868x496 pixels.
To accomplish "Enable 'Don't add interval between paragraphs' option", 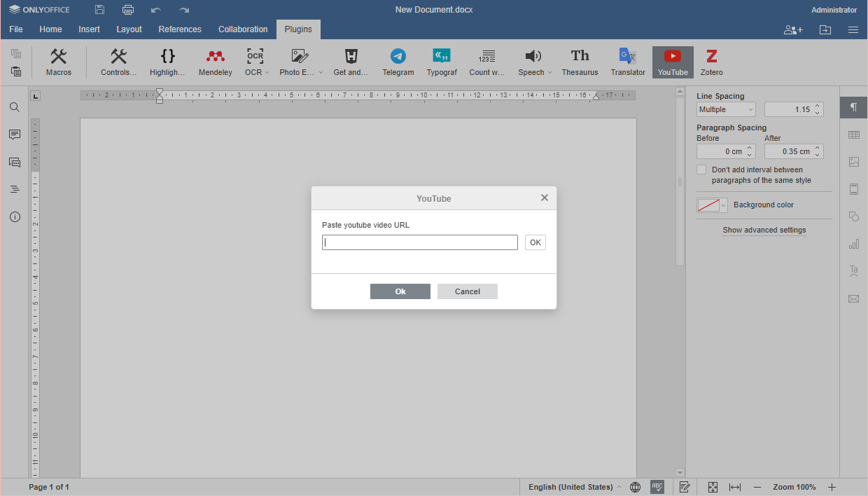I will (x=701, y=169).
